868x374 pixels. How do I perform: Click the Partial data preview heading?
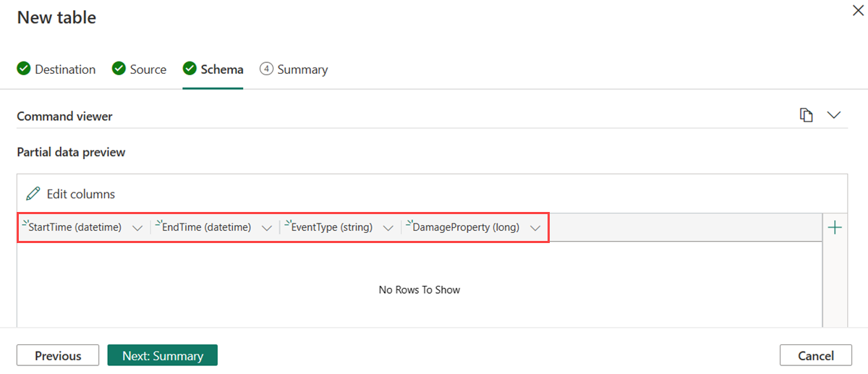[71, 152]
